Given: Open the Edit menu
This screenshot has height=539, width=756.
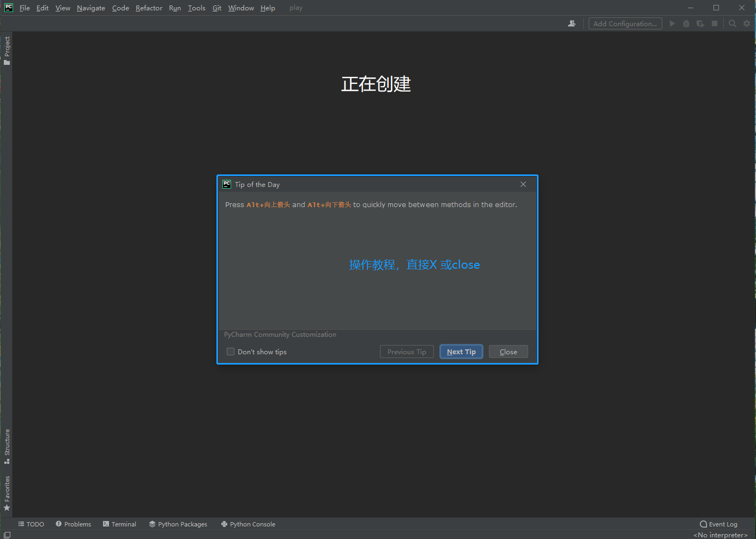Looking at the screenshot, I should (x=43, y=8).
